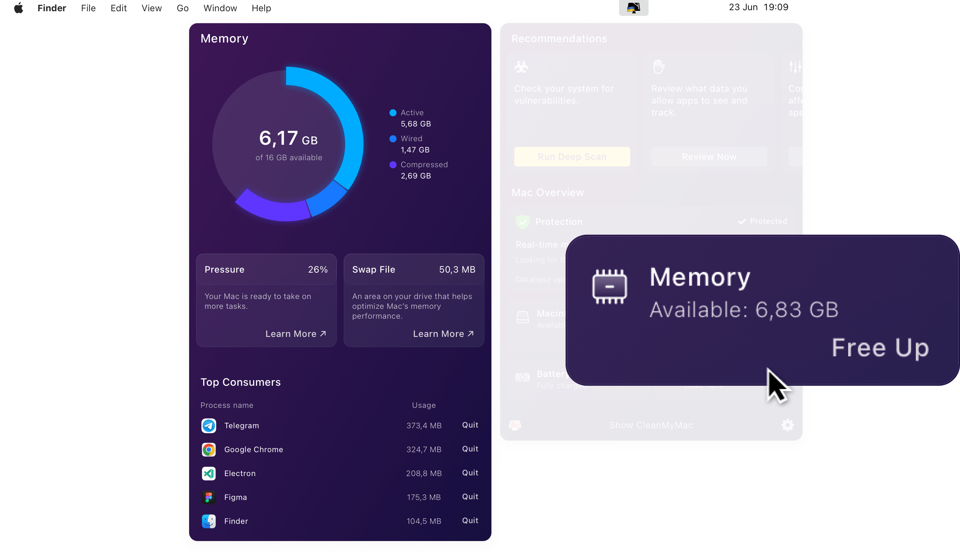Screen dimensions: 960x560
Task: Open the Apple menu
Action: tap(18, 8)
